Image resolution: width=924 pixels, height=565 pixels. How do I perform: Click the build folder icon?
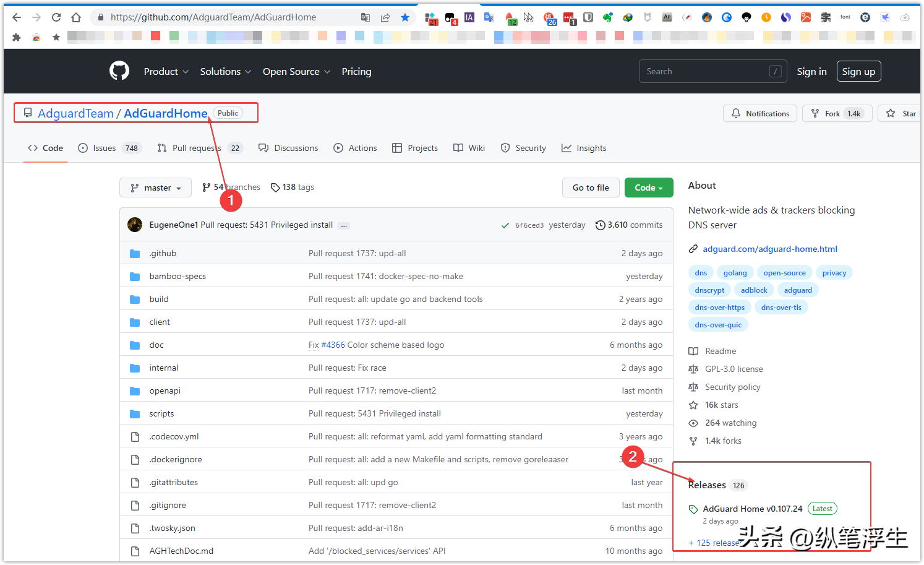(135, 299)
